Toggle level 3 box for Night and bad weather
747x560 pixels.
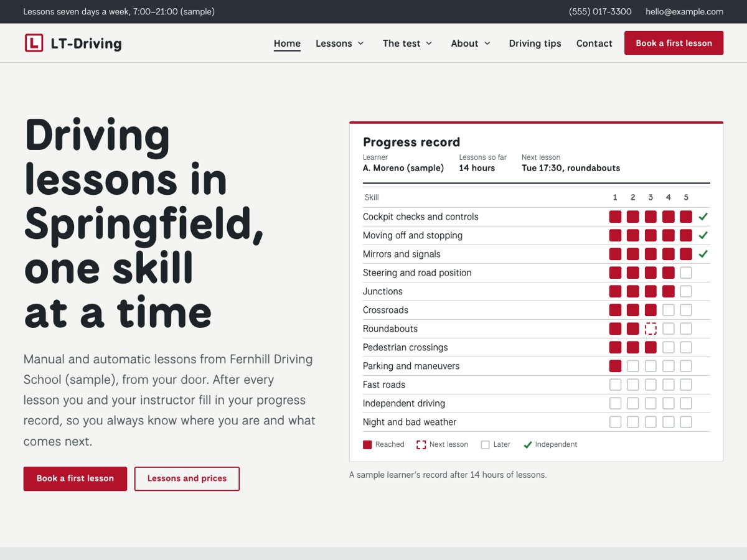(x=651, y=422)
